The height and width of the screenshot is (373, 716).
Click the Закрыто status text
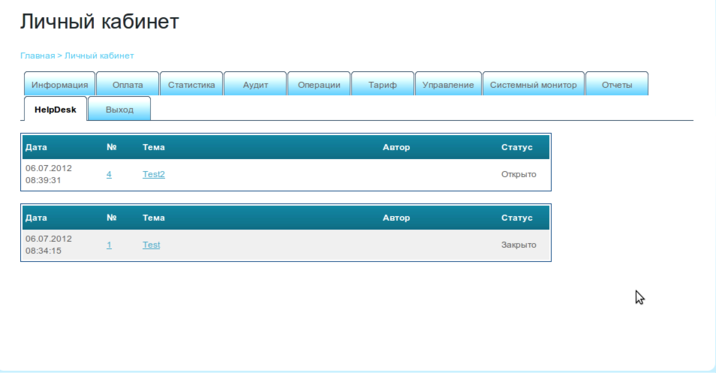[519, 245]
